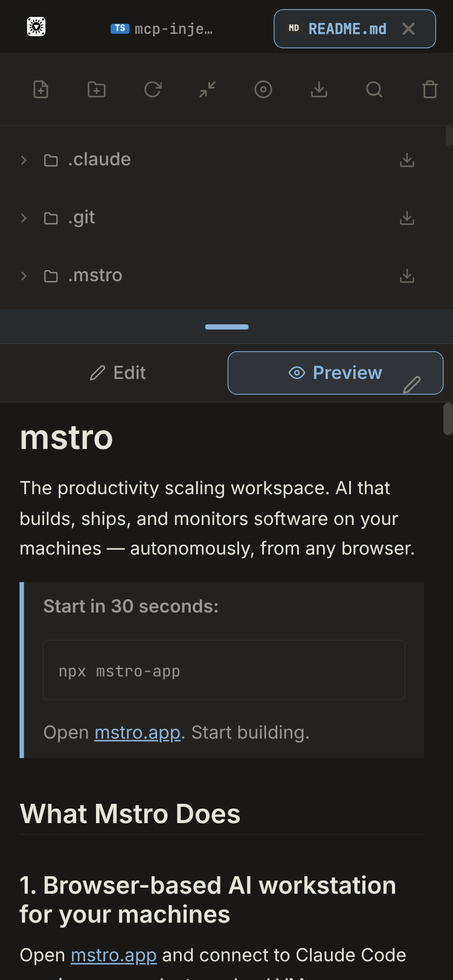The width and height of the screenshot is (453, 980).
Task: Switch to Edit mode
Action: (118, 373)
